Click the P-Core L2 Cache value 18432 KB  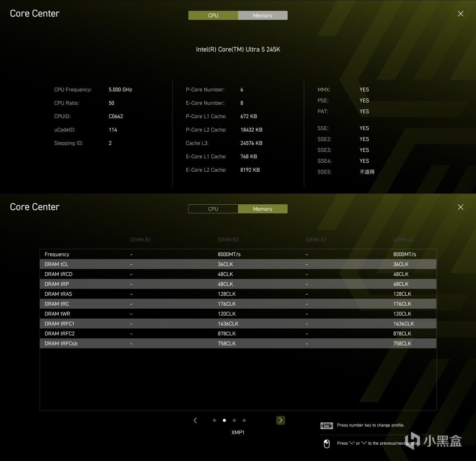[251, 130]
